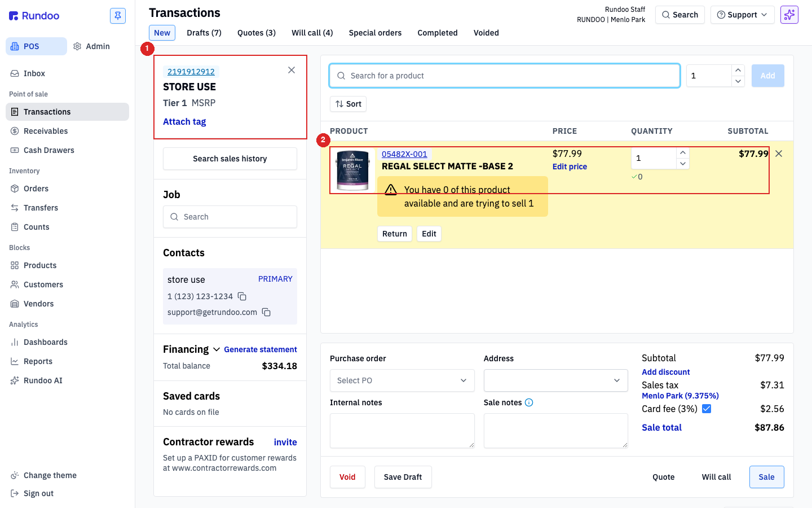Open the Select PO dropdown
Screen dimensions: 812x508
(402, 380)
